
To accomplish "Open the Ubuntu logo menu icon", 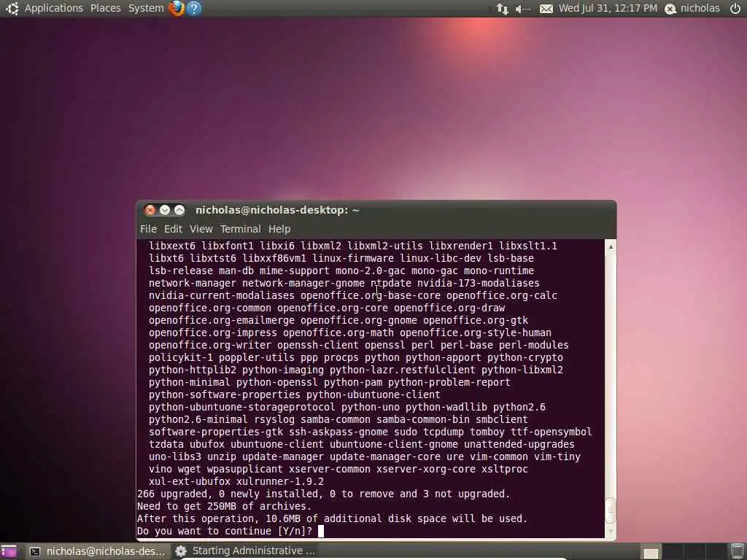I will click(x=12, y=8).
